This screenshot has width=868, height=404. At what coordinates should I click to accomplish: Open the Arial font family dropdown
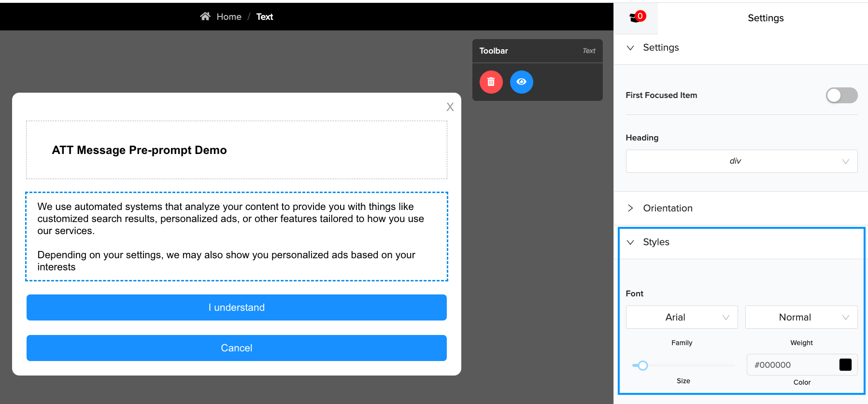click(x=681, y=317)
